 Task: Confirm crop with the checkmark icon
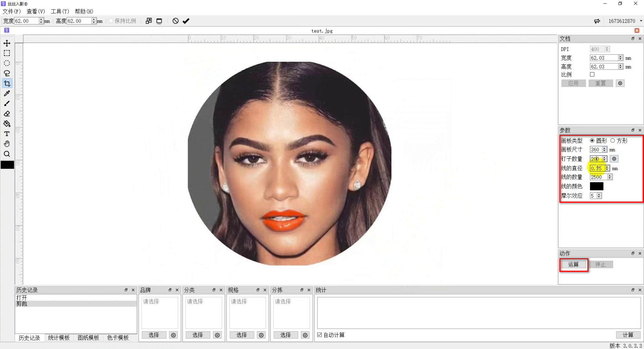coord(186,21)
